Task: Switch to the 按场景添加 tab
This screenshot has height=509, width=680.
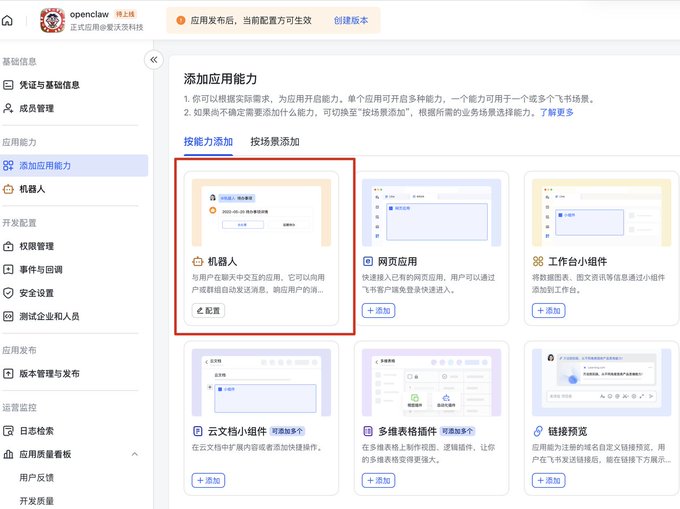Action: pos(275,142)
